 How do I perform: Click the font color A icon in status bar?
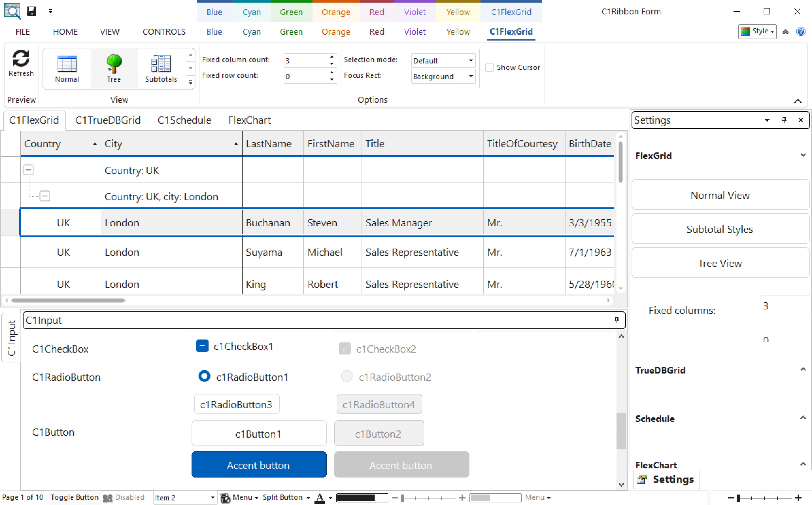coord(320,498)
